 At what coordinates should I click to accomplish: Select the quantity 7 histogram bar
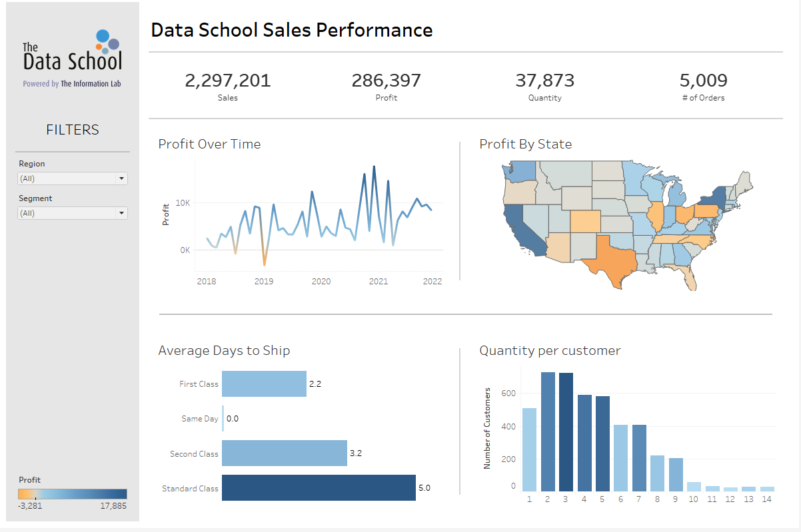click(639, 457)
